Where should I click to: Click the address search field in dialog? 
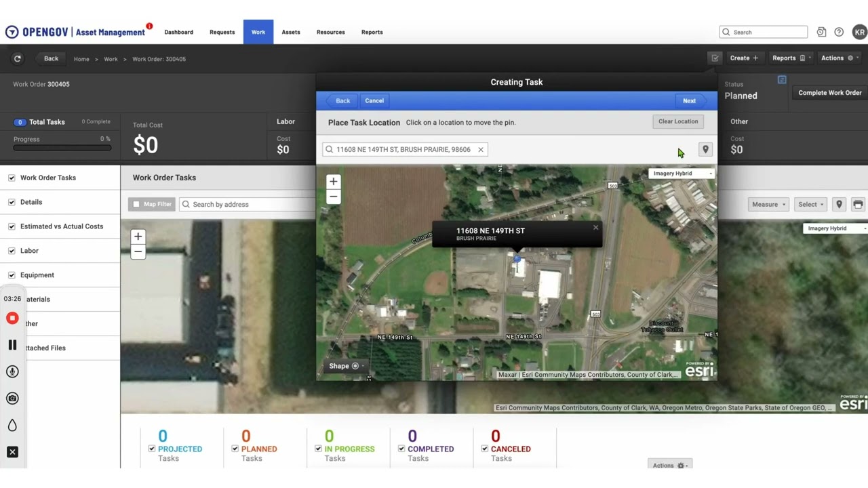(405, 150)
